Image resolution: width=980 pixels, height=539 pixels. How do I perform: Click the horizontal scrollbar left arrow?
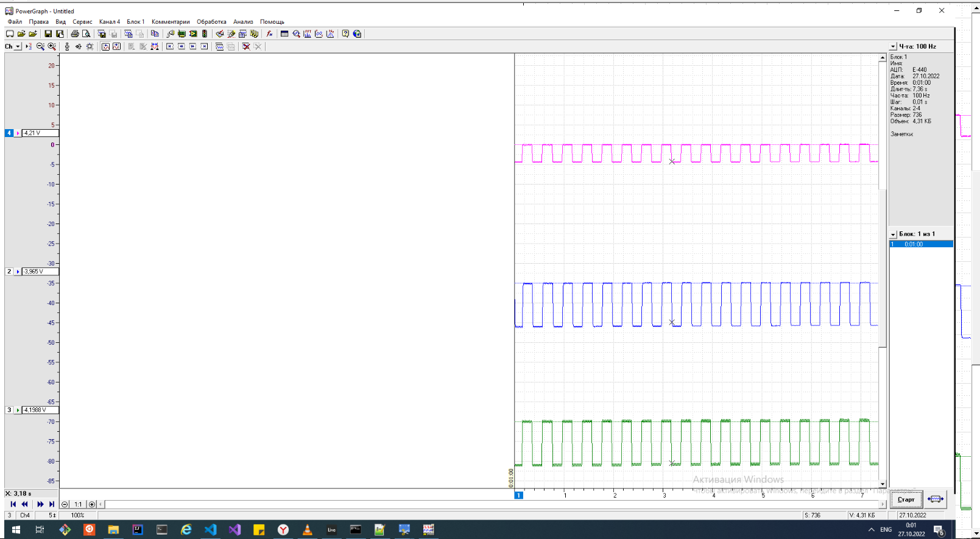101,504
